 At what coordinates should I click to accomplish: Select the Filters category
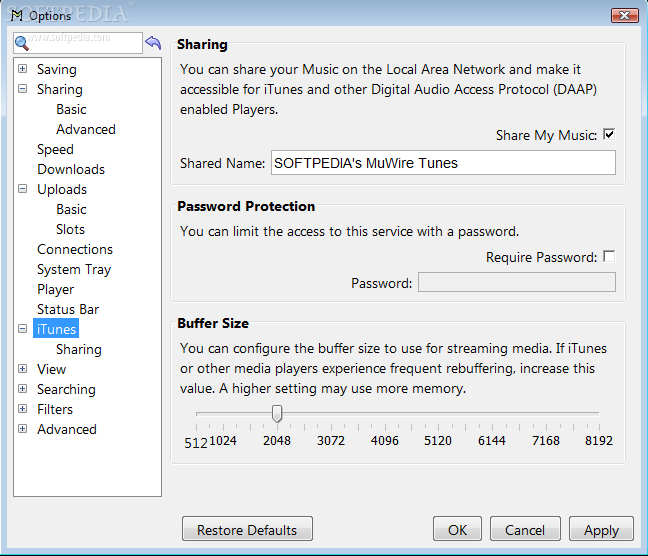tap(55, 409)
